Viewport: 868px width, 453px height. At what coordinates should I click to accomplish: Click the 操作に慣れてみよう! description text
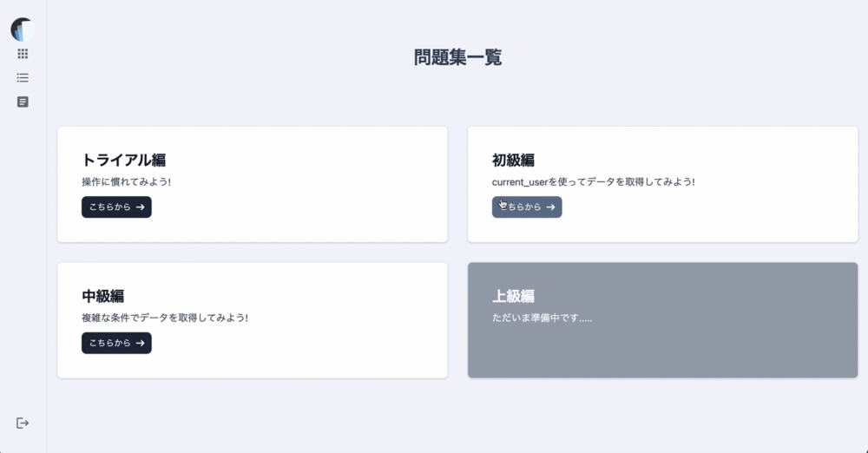tap(126, 181)
